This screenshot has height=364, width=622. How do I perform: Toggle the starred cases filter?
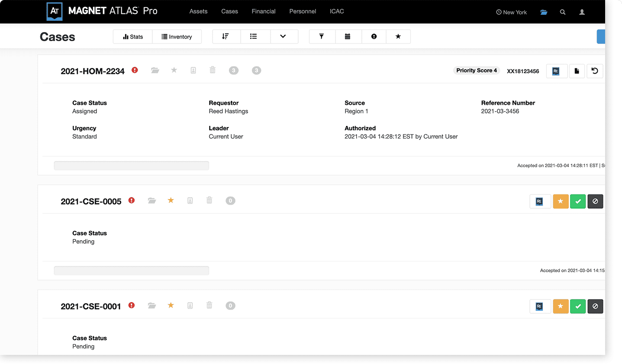[x=398, y=36]
